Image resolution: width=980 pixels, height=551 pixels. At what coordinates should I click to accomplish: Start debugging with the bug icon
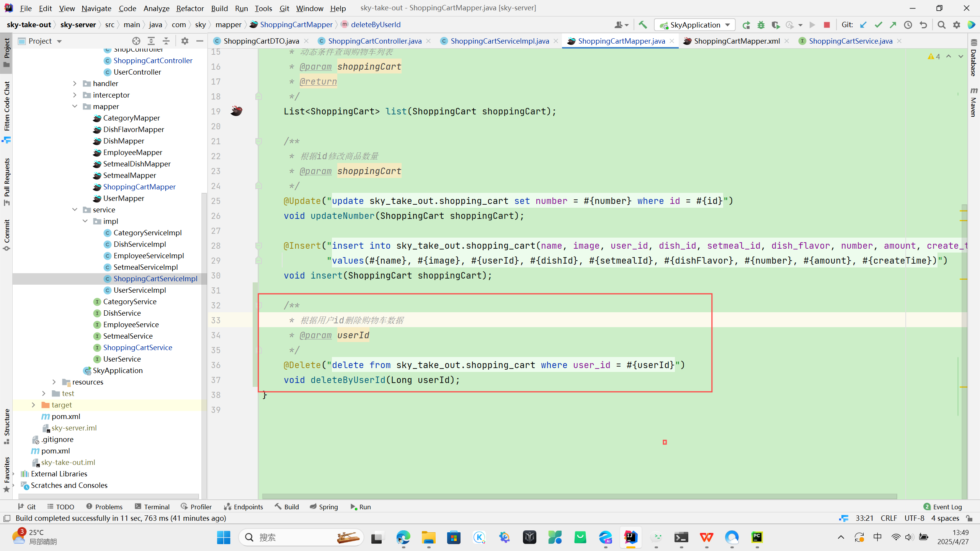761,25
